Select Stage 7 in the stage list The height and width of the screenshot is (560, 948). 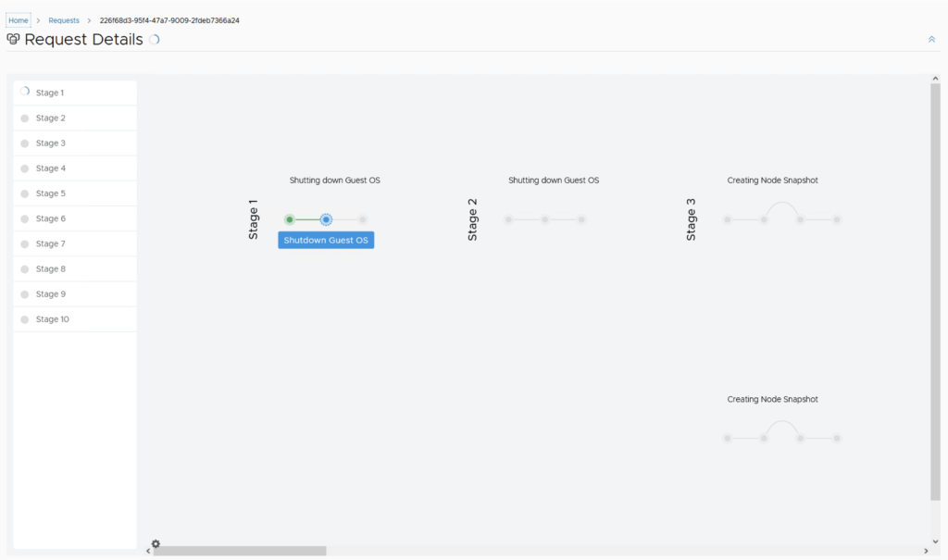pyautogui.click(x=51, y=243)
